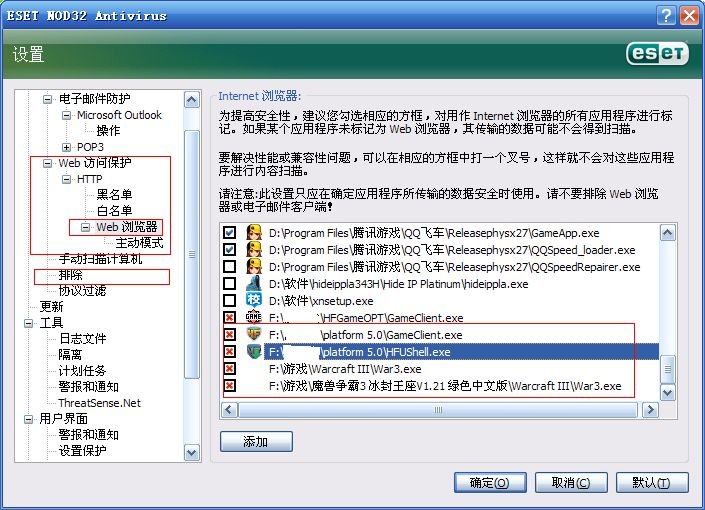
Task: Expand the POP3 tree node
Action: (66, 147)
